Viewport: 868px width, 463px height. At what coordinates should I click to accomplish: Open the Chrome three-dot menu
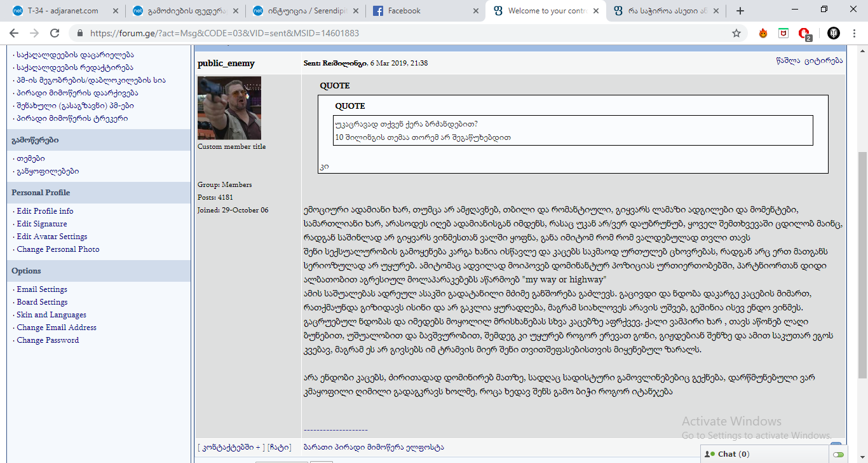coord(855,33)
